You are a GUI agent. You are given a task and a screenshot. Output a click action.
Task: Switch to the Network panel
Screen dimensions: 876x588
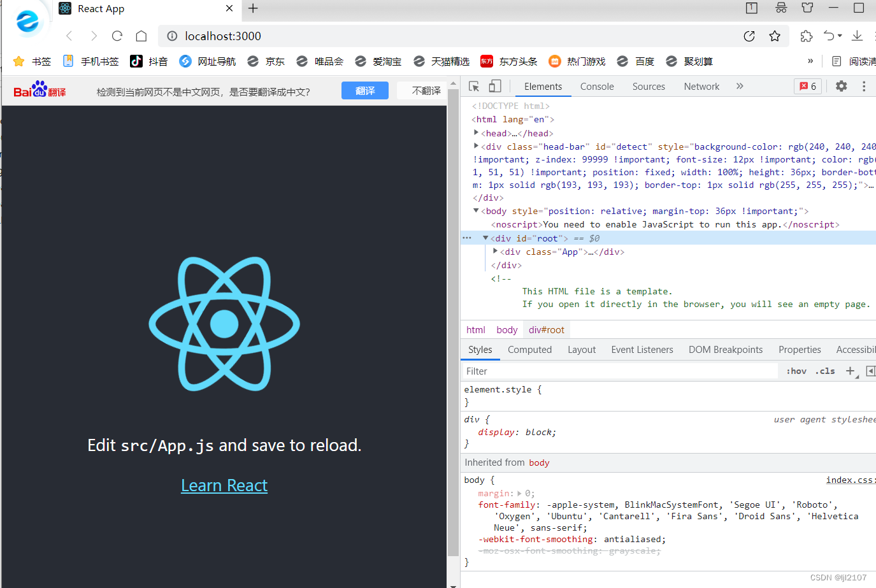pyautogui.click(x=701, y=87)
